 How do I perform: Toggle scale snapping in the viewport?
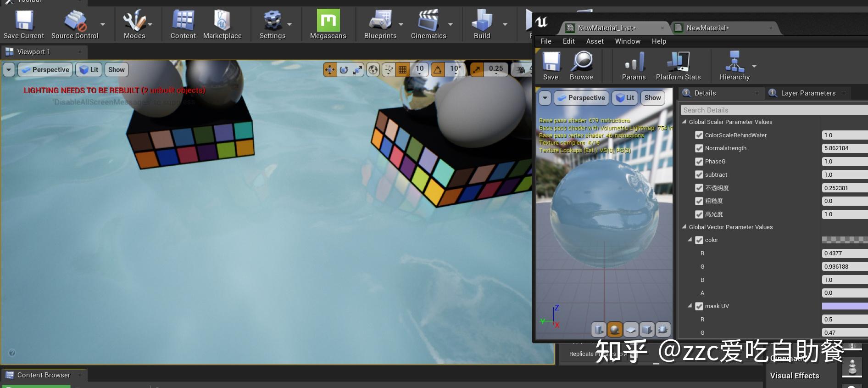477,70
